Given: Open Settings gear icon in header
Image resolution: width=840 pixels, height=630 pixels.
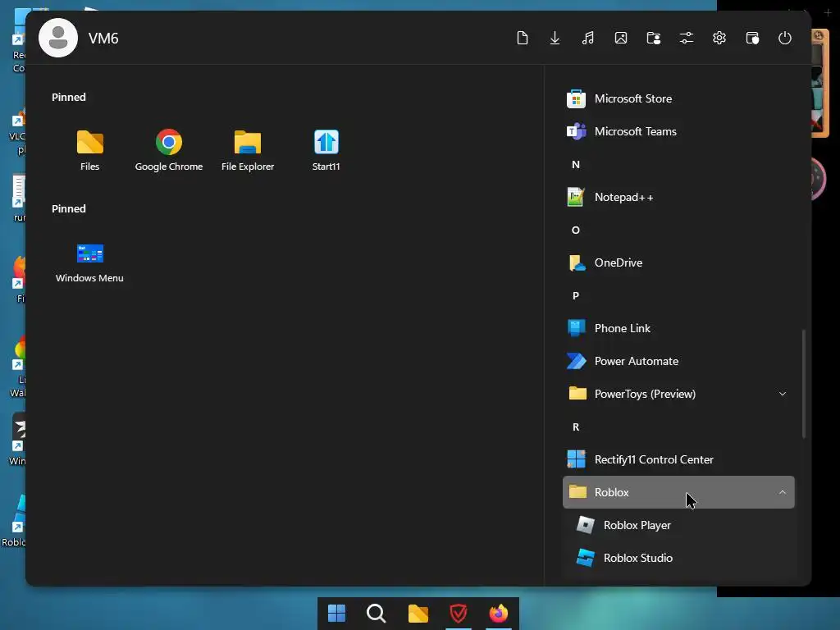Looking at the screenshot, I should pos(719,38).
